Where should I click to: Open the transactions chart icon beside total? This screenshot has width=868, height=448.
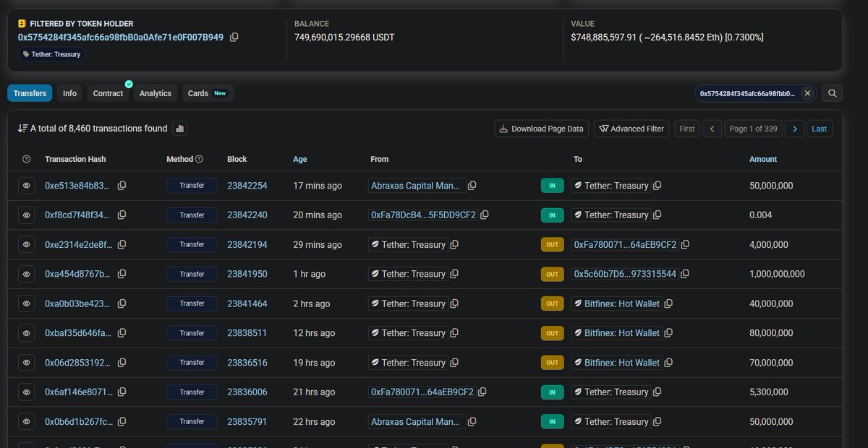(180, 129)
